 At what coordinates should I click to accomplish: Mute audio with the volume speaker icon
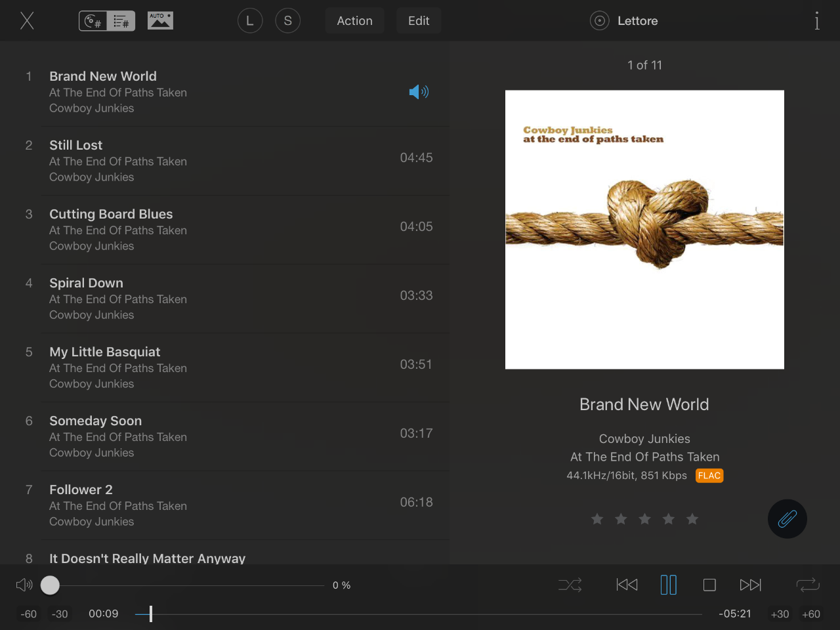pyautogui.click(x=24, y=585)
